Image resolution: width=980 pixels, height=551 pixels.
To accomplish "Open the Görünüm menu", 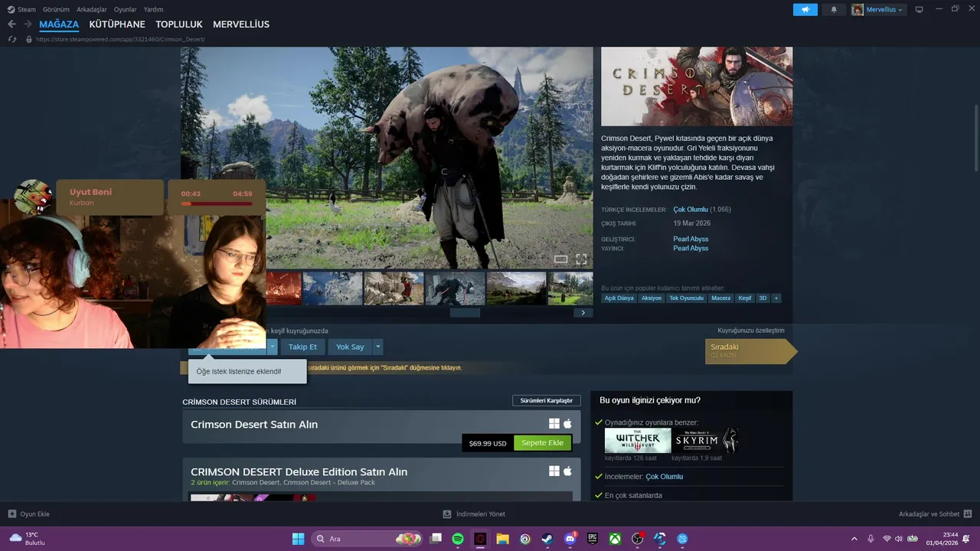I will point(56,9).
